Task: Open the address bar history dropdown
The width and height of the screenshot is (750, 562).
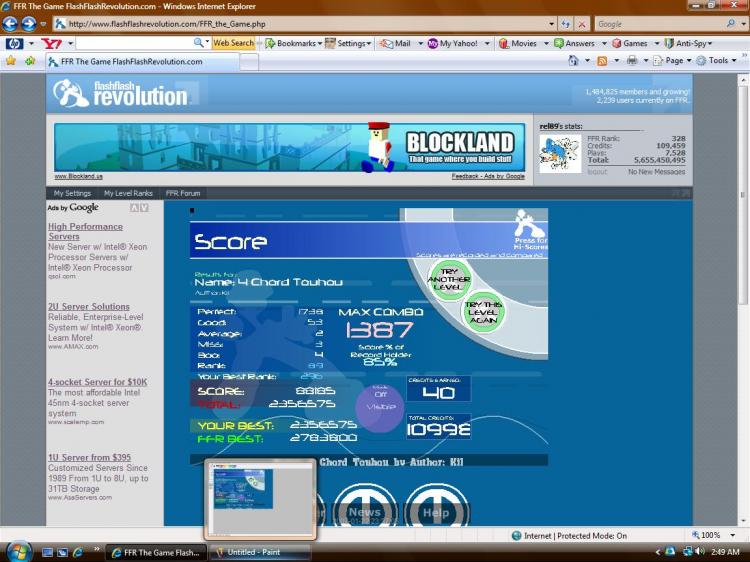Action: point(551,24)
